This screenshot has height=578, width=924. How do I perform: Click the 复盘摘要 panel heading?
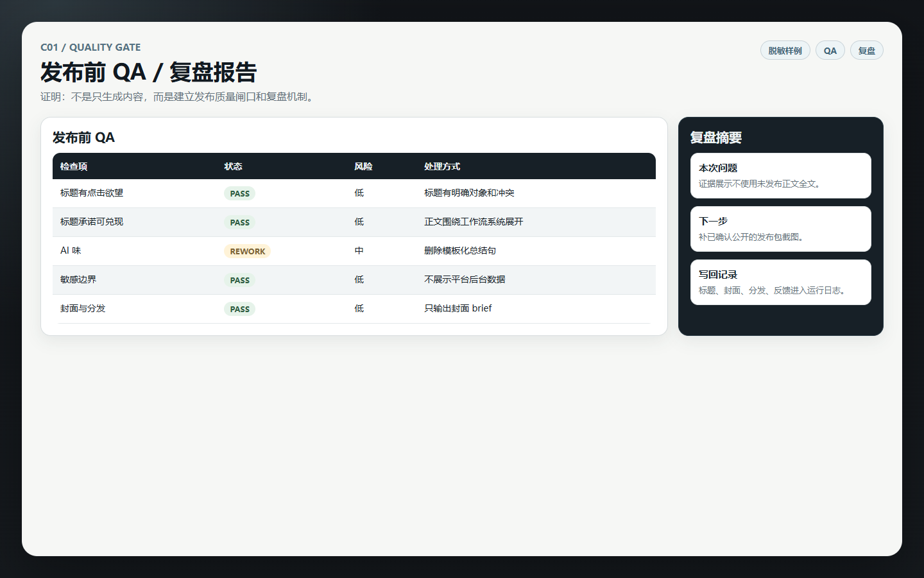click(x=716, y=137)
